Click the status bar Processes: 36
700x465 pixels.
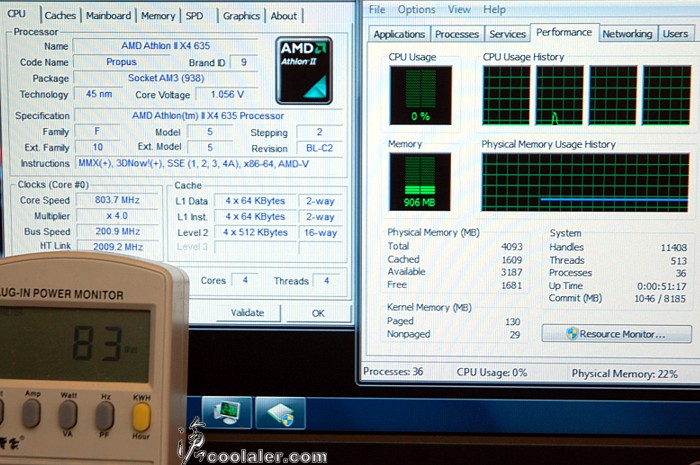point(393,371)
